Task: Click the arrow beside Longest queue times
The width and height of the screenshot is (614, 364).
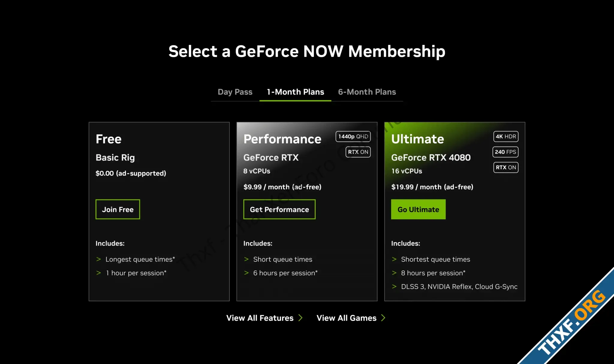Action: [x=98, y=259]
